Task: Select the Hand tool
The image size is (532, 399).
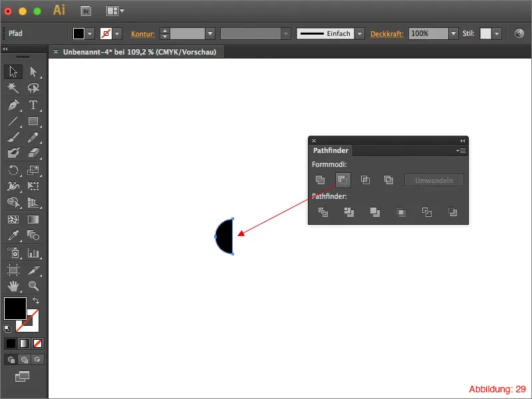Action: click(13, 286)
